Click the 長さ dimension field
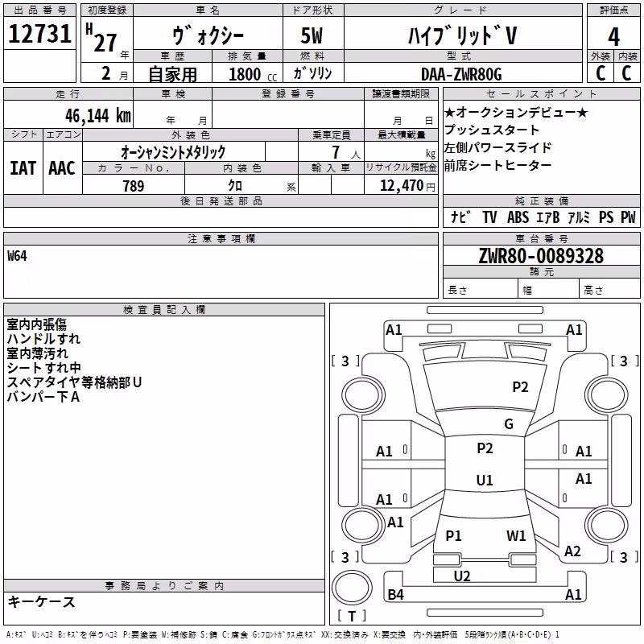Screen dimensions: 644x644 (x=481, y=290)
